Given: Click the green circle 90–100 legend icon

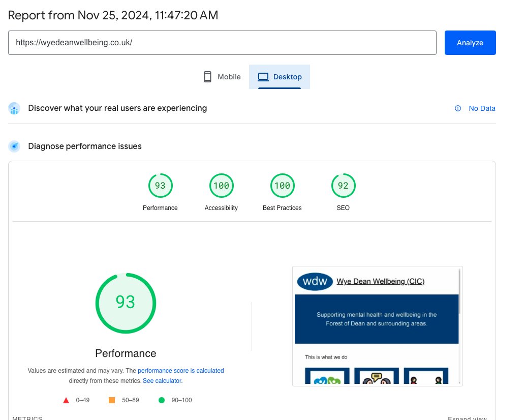Looking at the screenshot, I should 162,400.
